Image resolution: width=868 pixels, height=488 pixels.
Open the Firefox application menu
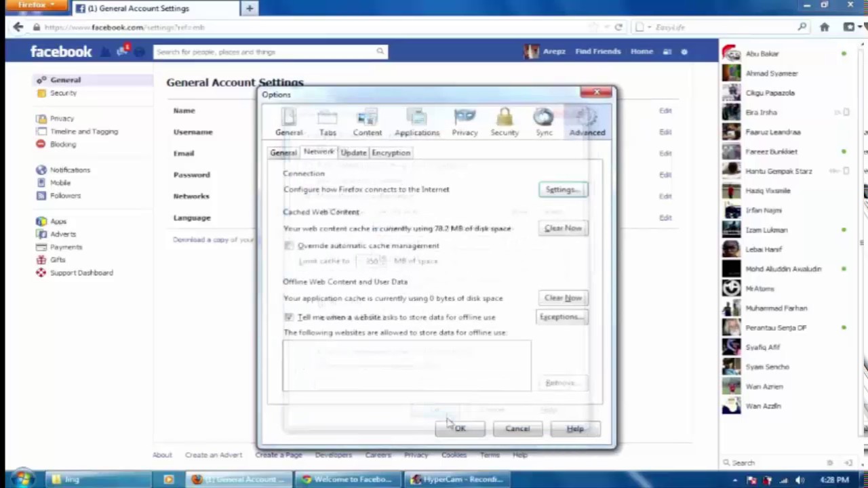35,5
